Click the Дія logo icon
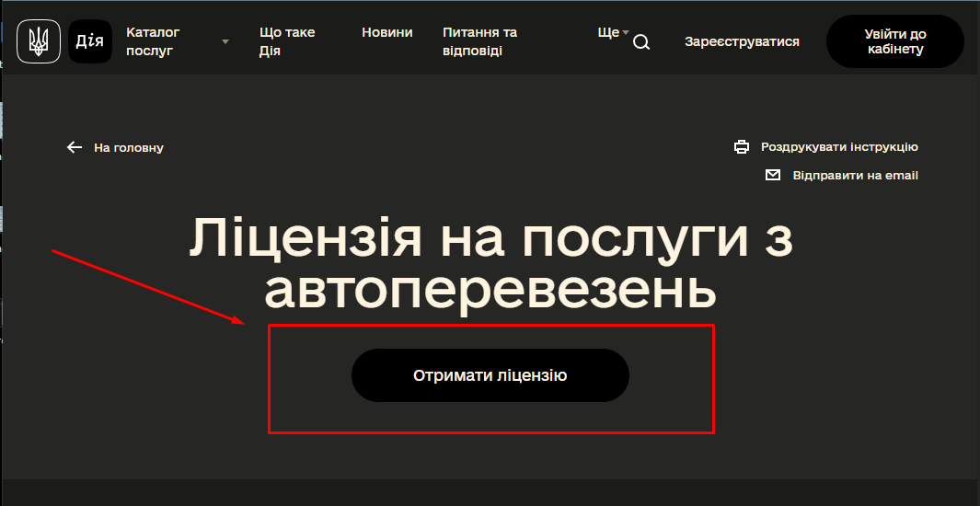Screen dimensions: 980x506 [90, 41]
